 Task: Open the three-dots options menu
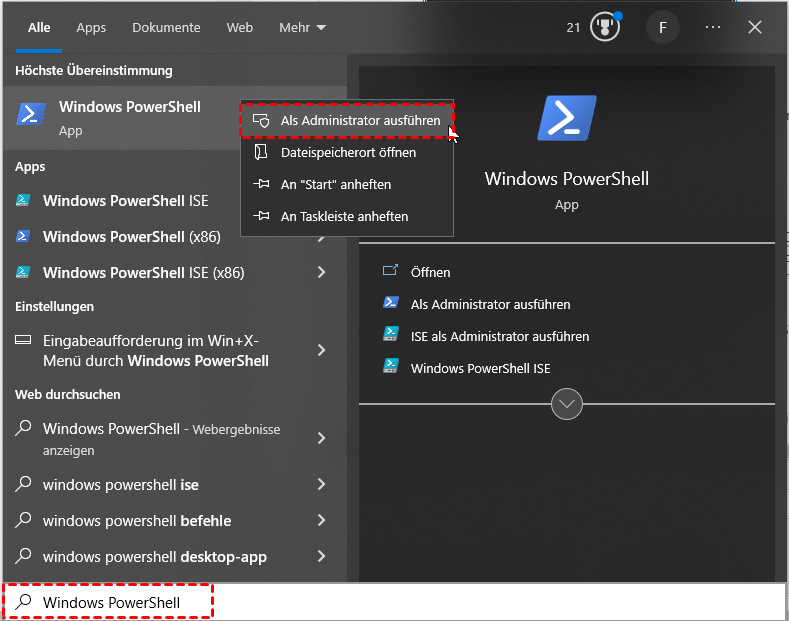click(712, 27)
